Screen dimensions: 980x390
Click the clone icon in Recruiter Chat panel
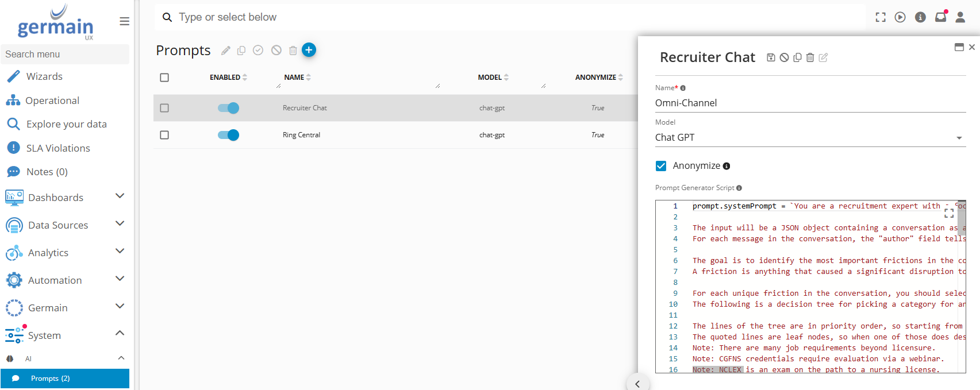pos(797,57)
